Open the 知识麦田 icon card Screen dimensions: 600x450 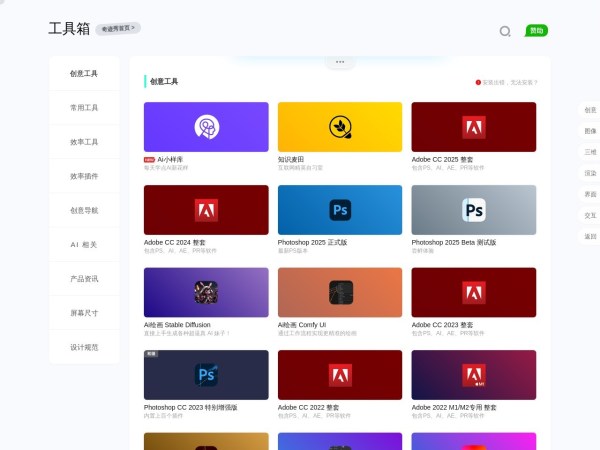pyautogui.click(x=340, y=127)
